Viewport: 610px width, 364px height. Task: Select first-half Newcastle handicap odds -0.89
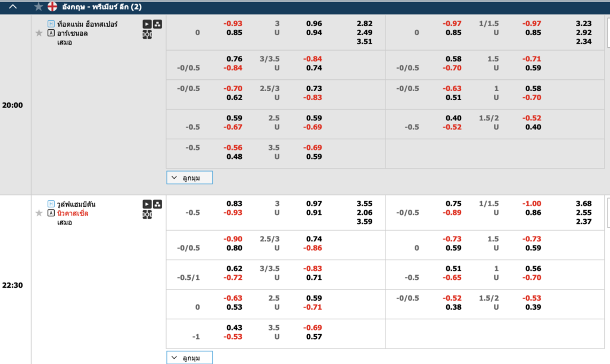click(x=452, y=213)
